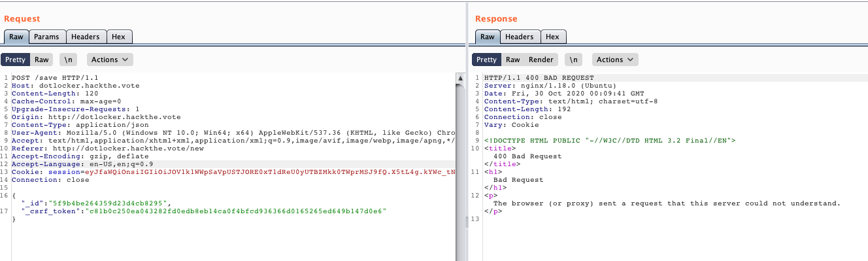Select Raw view in Request toolbar

click(42, 60)
